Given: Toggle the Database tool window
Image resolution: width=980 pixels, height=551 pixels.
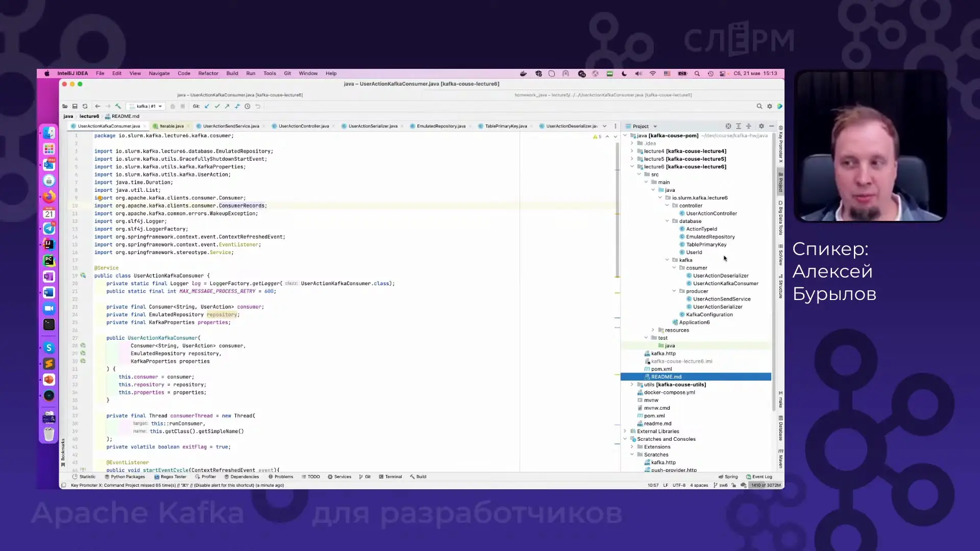Looking at the screenshot, I should [x=780, y=429].
